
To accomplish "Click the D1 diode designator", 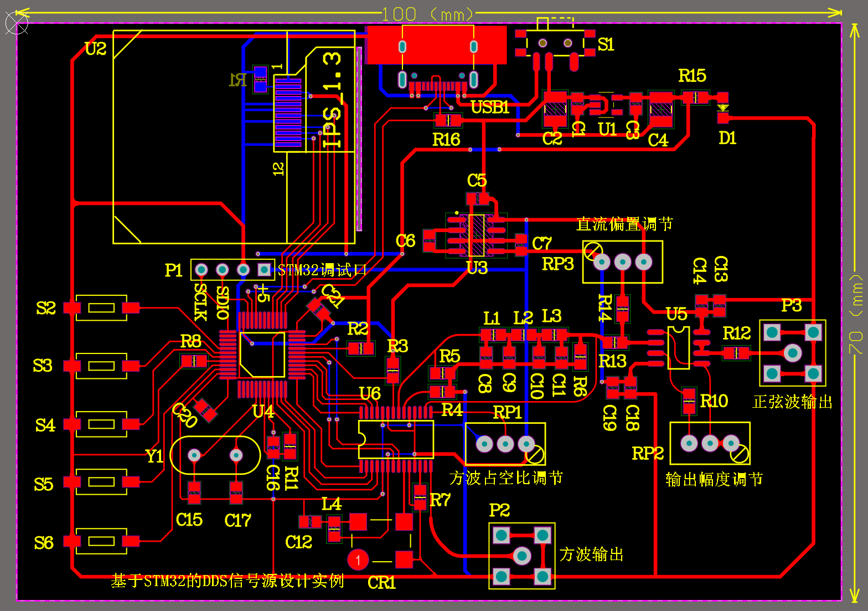I will [x=727, y=138].
